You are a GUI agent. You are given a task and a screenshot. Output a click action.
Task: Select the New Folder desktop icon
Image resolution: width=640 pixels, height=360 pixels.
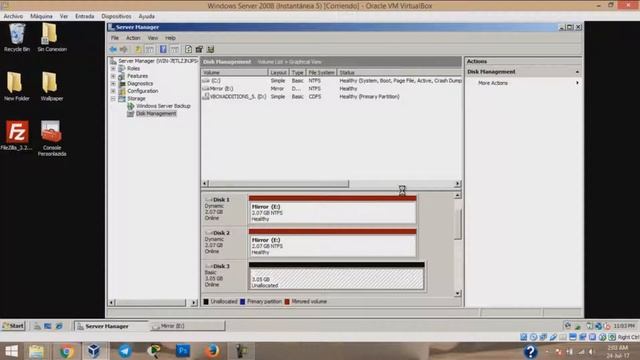pos(17,86)
